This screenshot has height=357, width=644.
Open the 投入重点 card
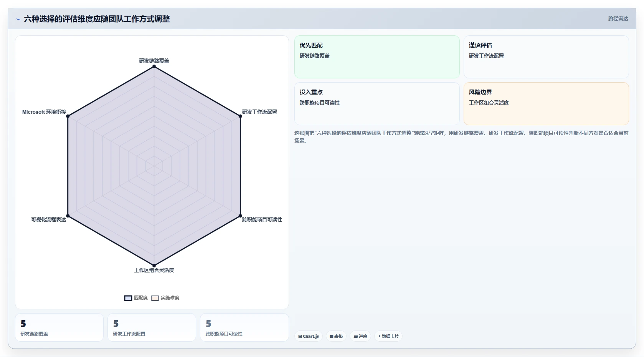pos(377,104)
